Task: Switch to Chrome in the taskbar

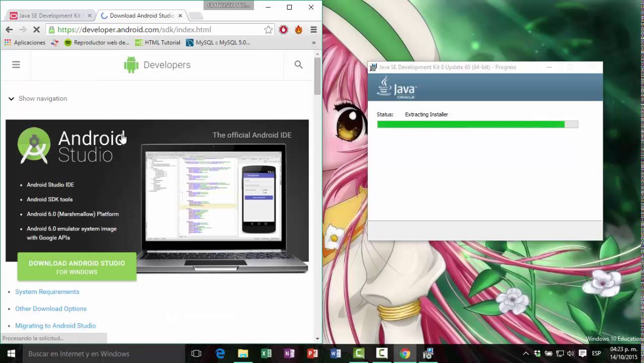Action: [x=405, y=353]
